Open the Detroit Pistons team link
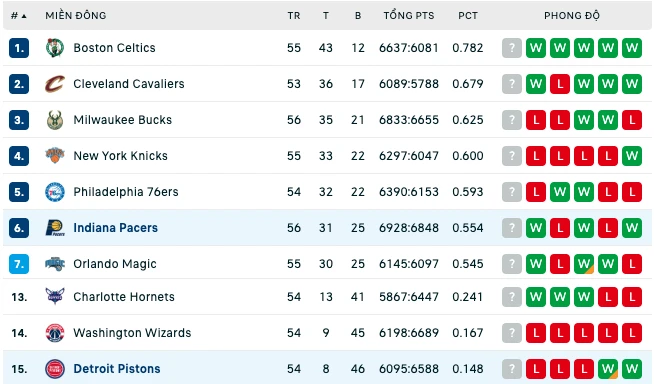The image size is (654, 384). click(x=117, y=369)
